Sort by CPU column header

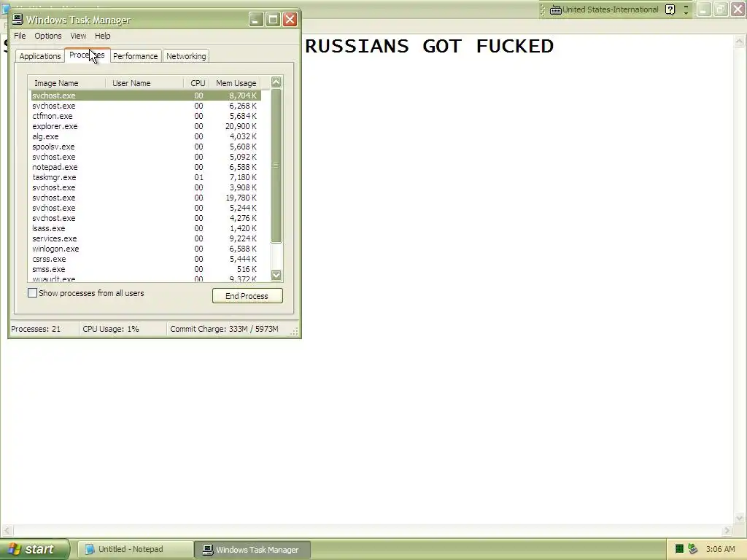[x=197, y=83]
